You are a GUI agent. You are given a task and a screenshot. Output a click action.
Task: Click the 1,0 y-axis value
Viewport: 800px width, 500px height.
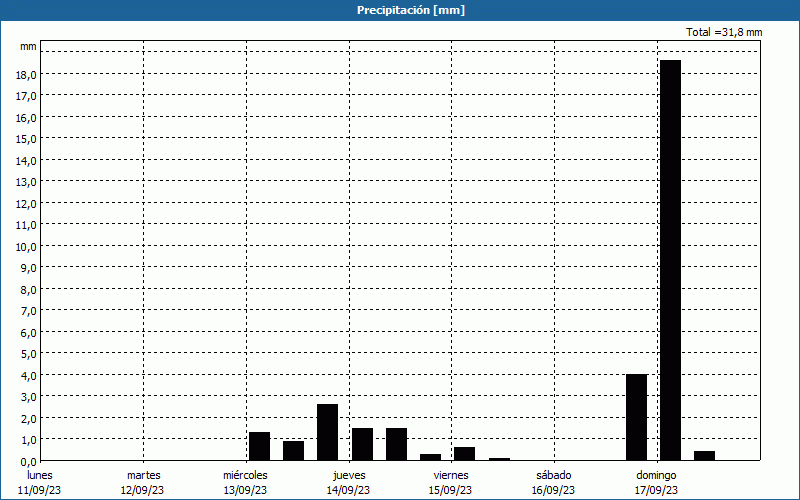tap(28, 440)
